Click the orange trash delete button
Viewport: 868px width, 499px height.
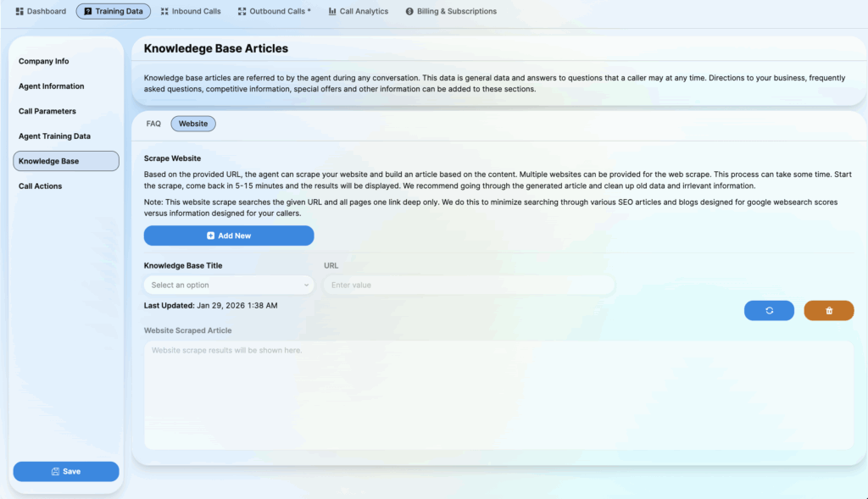coord(828,311)
